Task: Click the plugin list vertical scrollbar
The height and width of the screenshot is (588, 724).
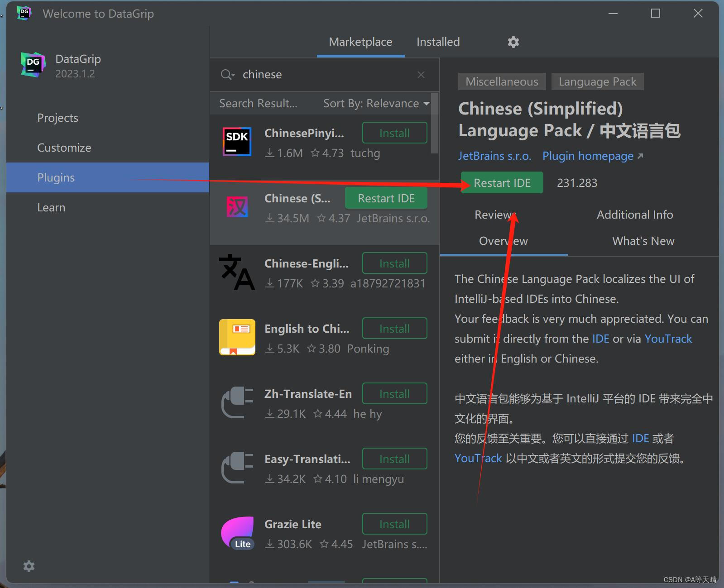Action: (434, 123)
